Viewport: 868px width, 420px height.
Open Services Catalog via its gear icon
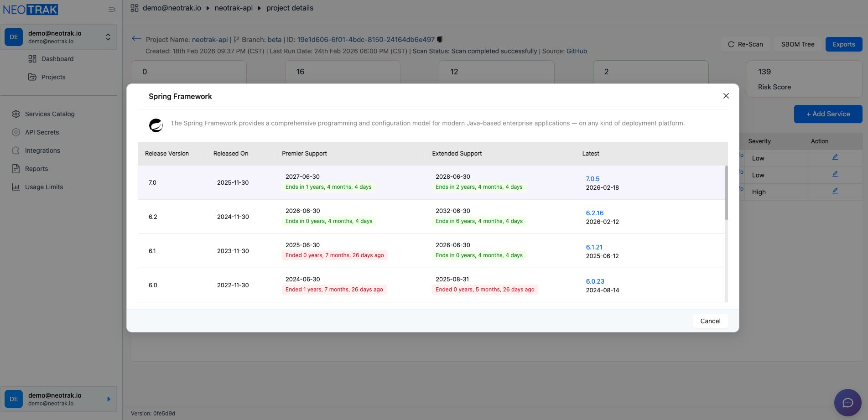point(16,114)
